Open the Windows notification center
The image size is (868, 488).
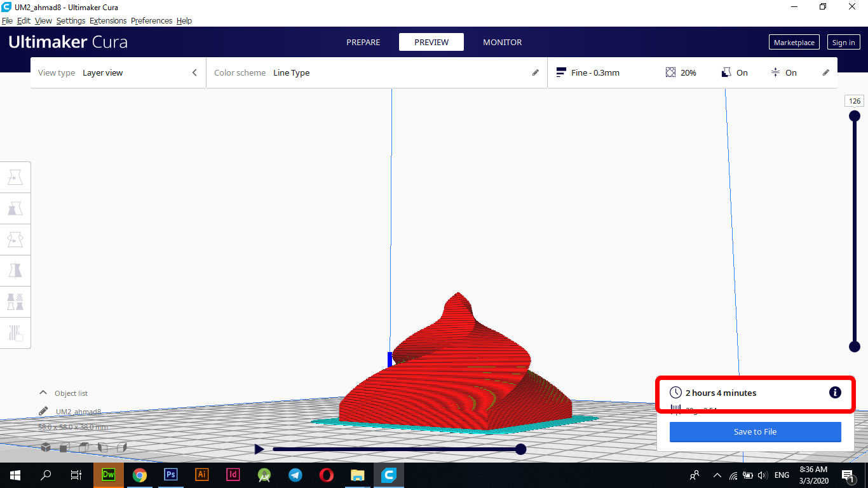(x=848, y=475)
